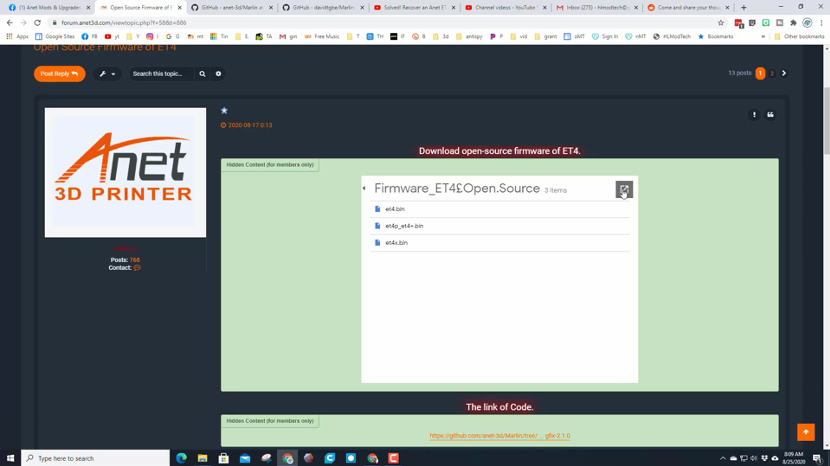Click the browser forward arrow
The height and width of the screenshot is (466, 830).
[x=23, y=23]
